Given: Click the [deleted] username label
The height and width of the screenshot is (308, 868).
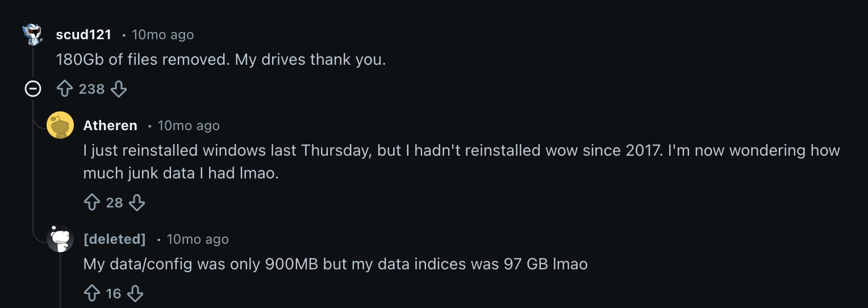Looking at the screenshot, I should (114, 239).
